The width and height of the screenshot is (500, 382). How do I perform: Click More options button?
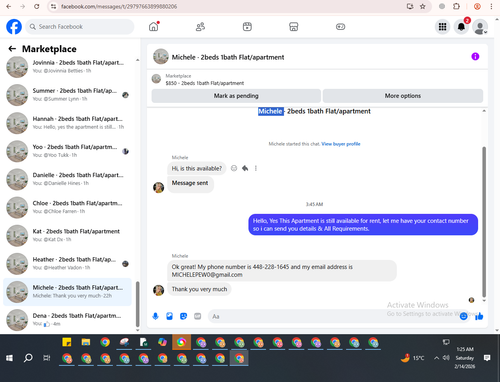click(x=403, y=96)
